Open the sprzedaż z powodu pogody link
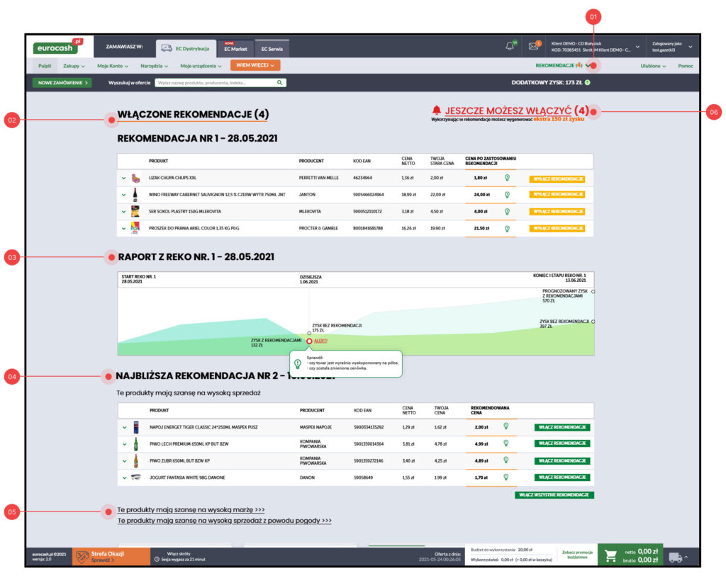 point(225,521)
